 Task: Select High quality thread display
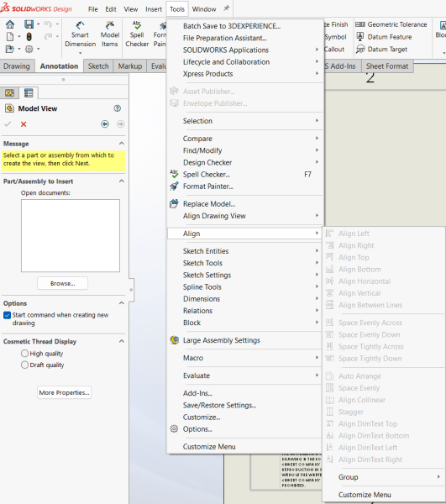click(24, 354)
